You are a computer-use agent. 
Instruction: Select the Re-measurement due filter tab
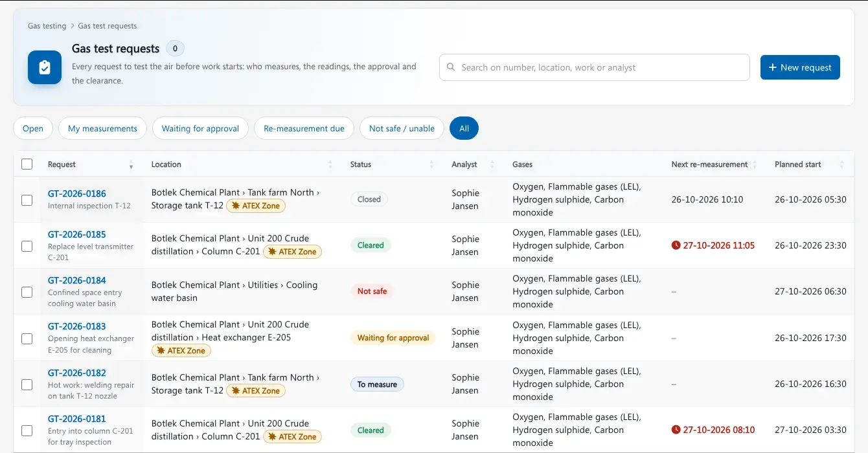coord(304,128)
